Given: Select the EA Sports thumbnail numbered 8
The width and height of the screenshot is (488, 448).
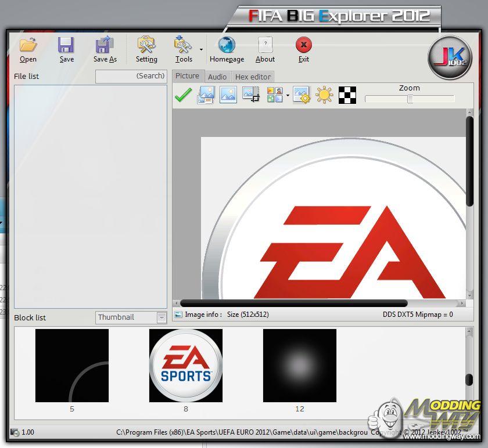Looking at the screenshot, I should [x=186, y=366].
